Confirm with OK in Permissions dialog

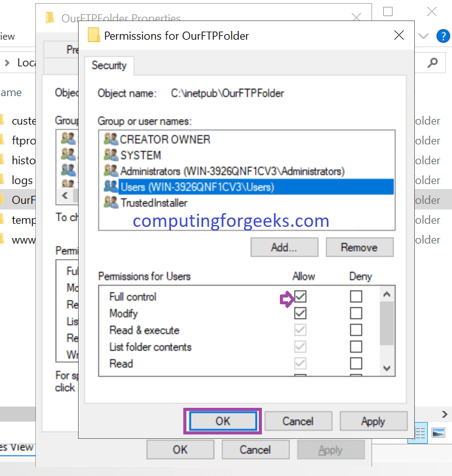(223, 421)
